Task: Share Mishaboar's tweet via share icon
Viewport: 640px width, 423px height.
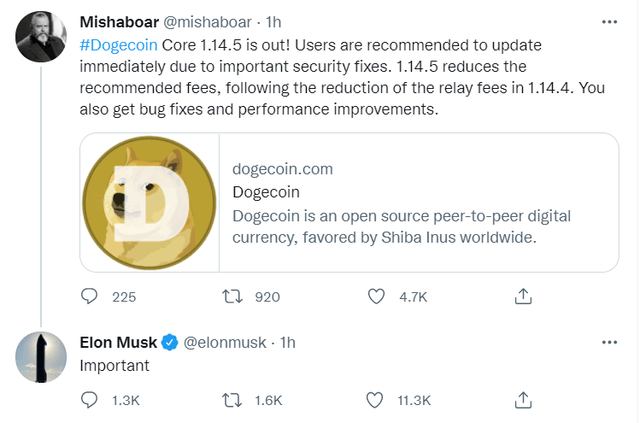Action: [x=522, y=296]
